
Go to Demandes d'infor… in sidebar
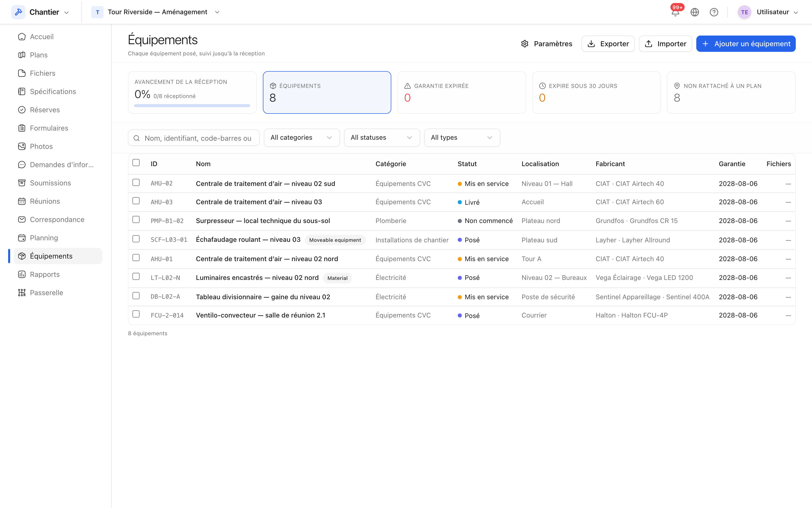pos(58,165)
